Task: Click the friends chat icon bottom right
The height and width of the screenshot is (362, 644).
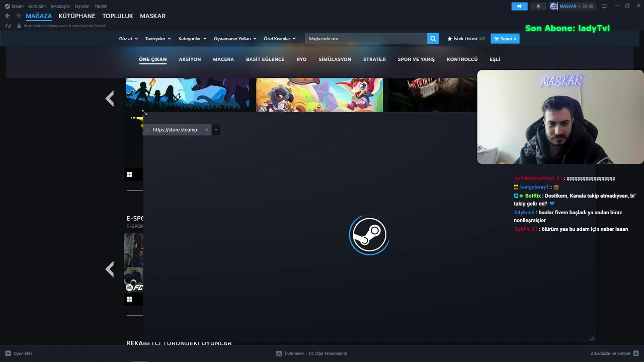Action: pyautogui.click(x=636, y=353)
